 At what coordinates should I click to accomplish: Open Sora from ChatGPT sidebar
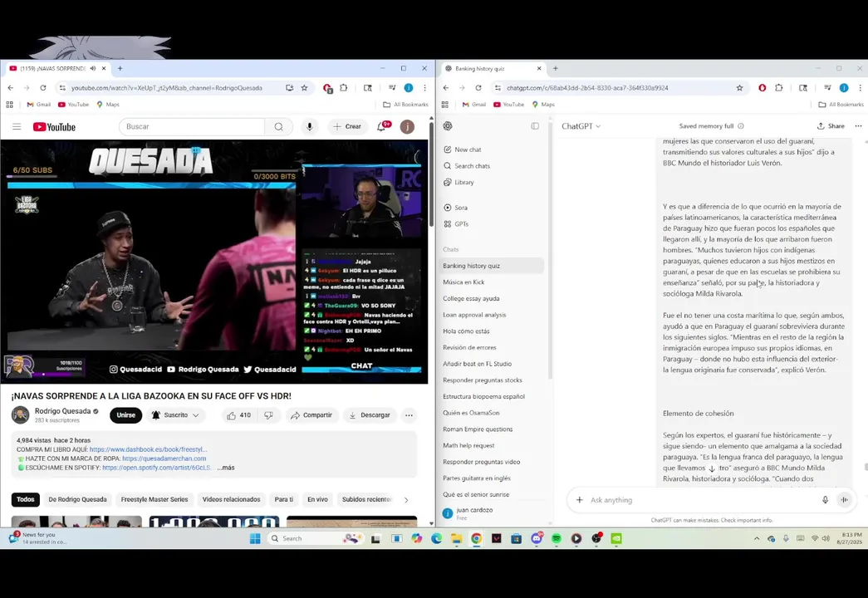[x=493, y=208]
